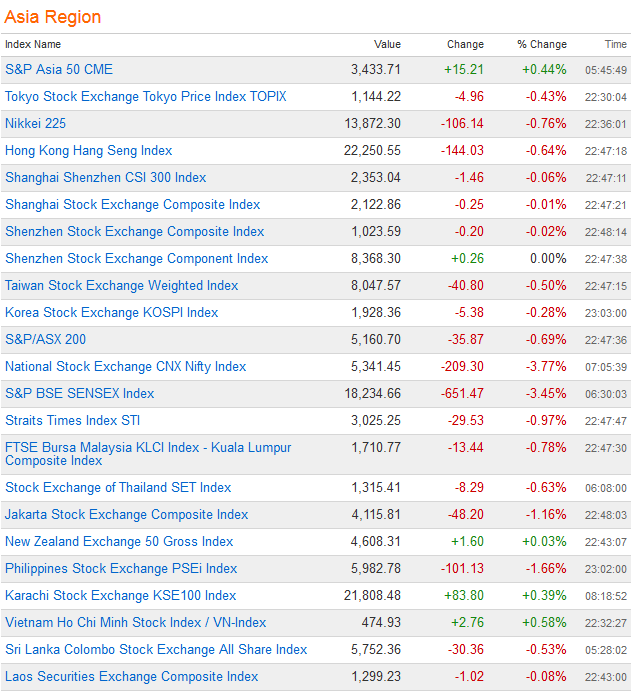
Task: Select the TOPIX value 1,144.22
Action: (376, 96)
